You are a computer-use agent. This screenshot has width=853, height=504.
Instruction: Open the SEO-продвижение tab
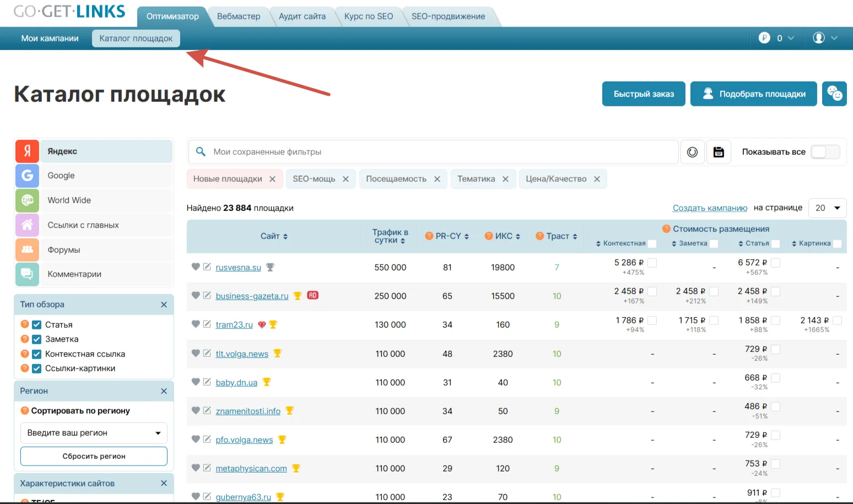(x=448, y=17)
